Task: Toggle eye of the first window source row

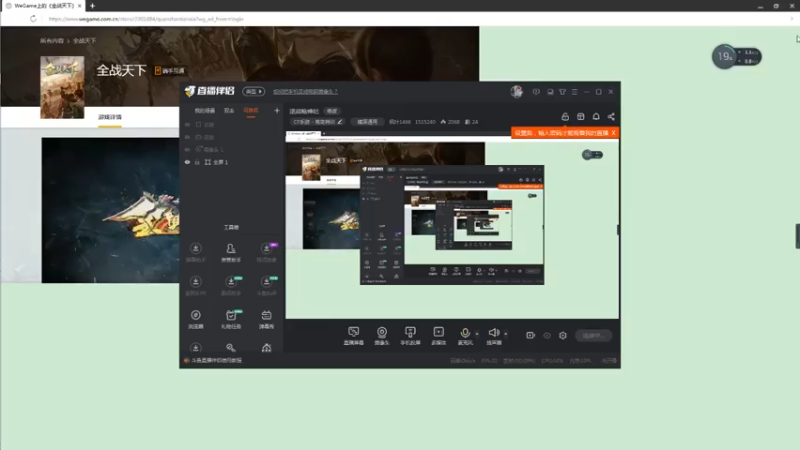Action: tap(187, 124)
